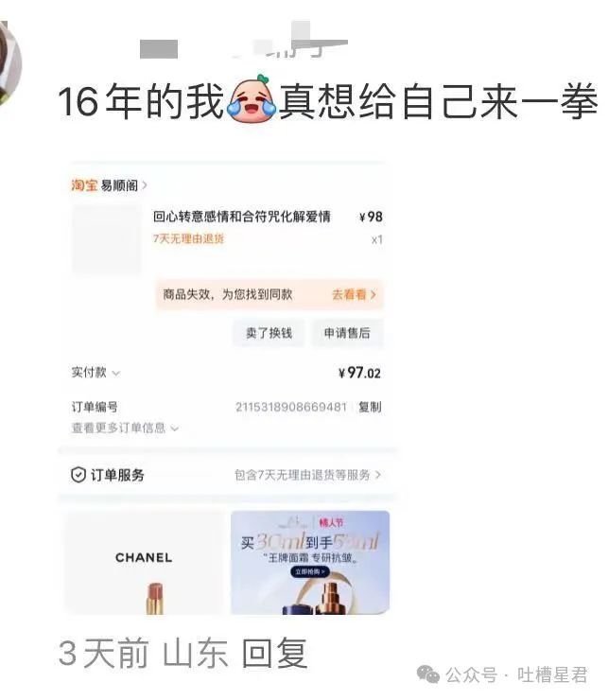608x700 pixels.
Task: Click 回复 to reply to the comment
Action: 274,653
